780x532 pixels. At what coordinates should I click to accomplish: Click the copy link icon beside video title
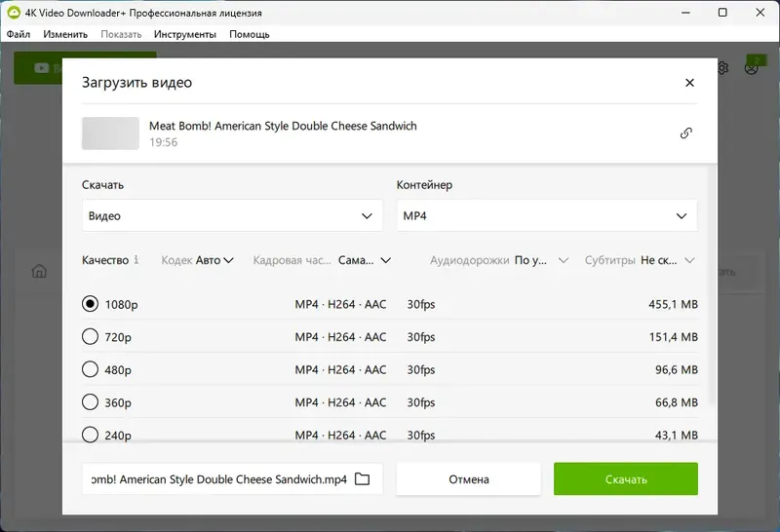[685, 133]
